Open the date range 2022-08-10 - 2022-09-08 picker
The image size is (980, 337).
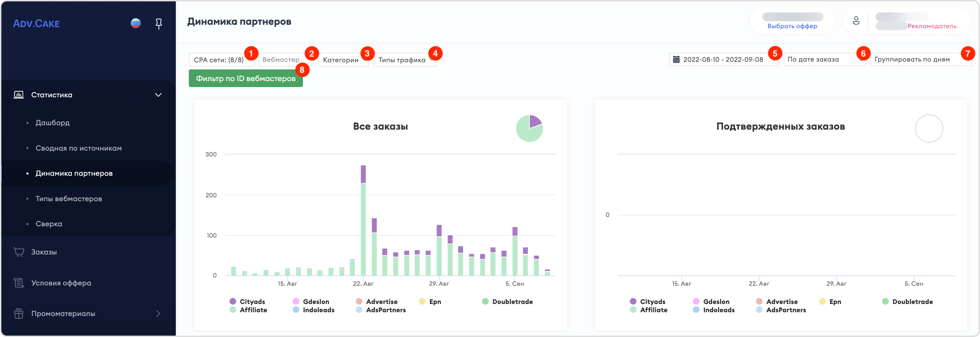[723, 59]
